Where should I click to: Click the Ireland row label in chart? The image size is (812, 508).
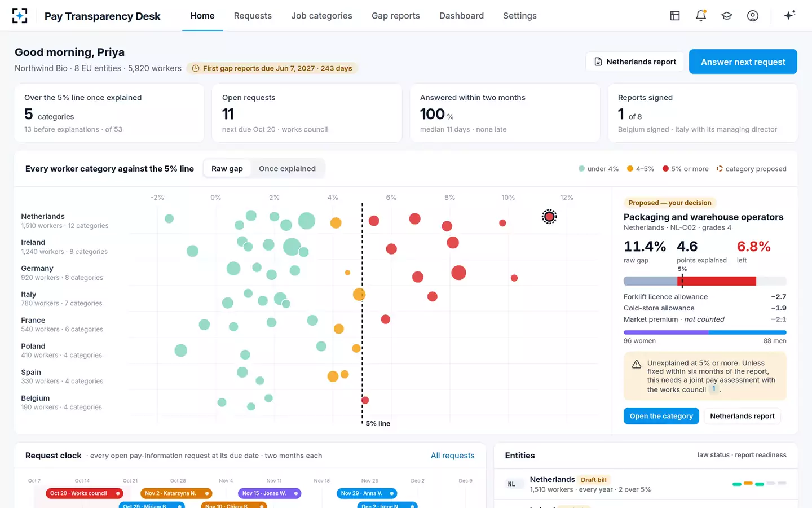pyautogui.click(x=64, y=247)
